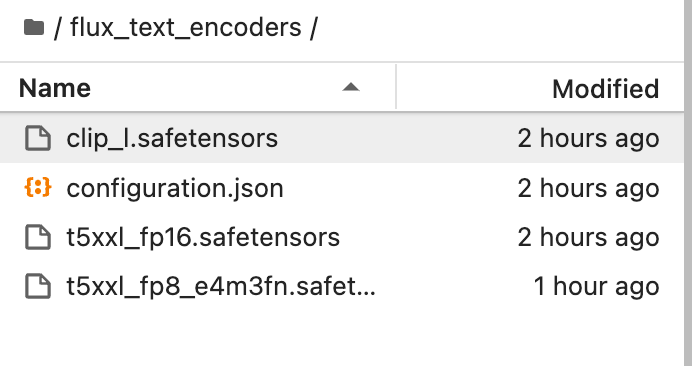Image resolution: width=692 pixels, height=366 pixels.
Task: Click the "1 hour ago" timestamp
Action: point(596,287)
